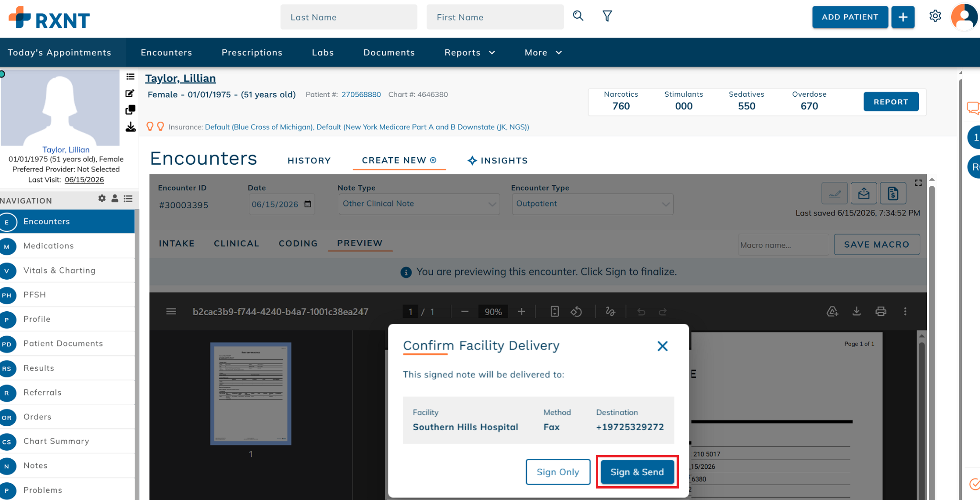Screen dimensions: 980x500
Task: Close the Confirm Facility Delivery dialog
Action: pos(662,346)
